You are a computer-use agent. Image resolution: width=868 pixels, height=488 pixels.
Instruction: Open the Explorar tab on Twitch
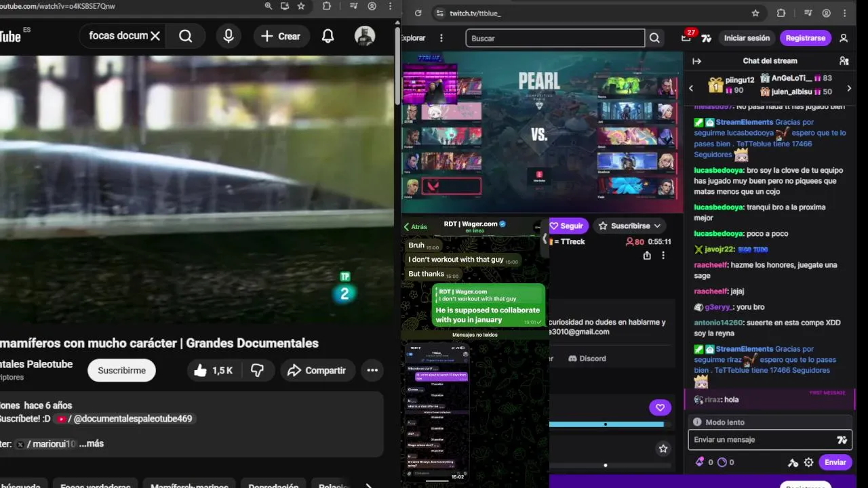pyautogui.click(x=414, y=38)
